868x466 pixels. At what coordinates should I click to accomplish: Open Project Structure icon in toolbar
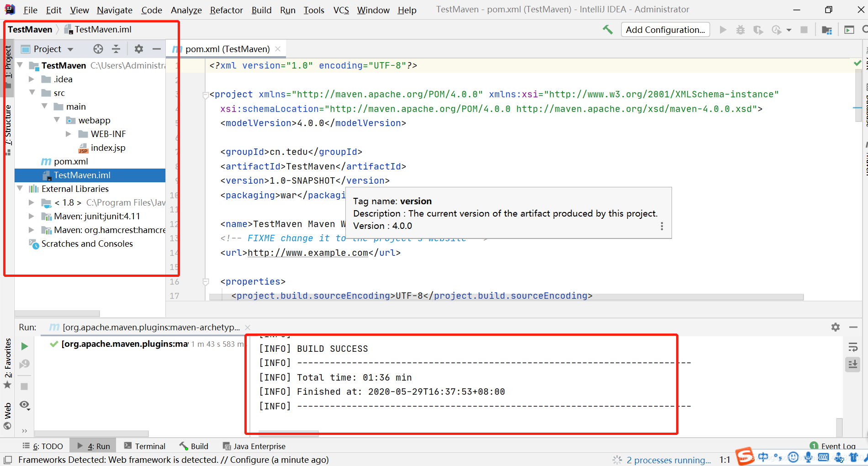point(827,30)
